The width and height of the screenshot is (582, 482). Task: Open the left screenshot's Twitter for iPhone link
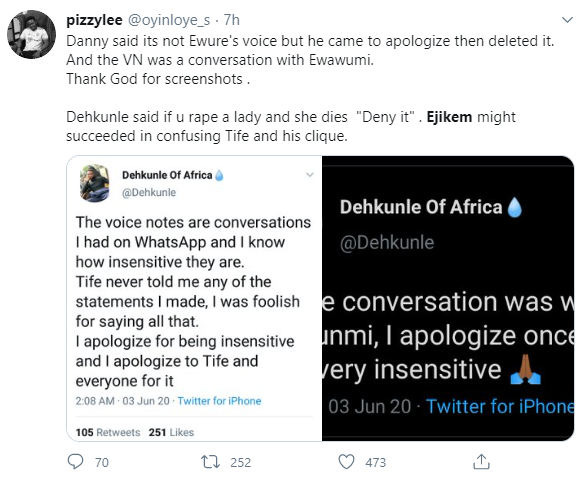[x=219, y=401]
